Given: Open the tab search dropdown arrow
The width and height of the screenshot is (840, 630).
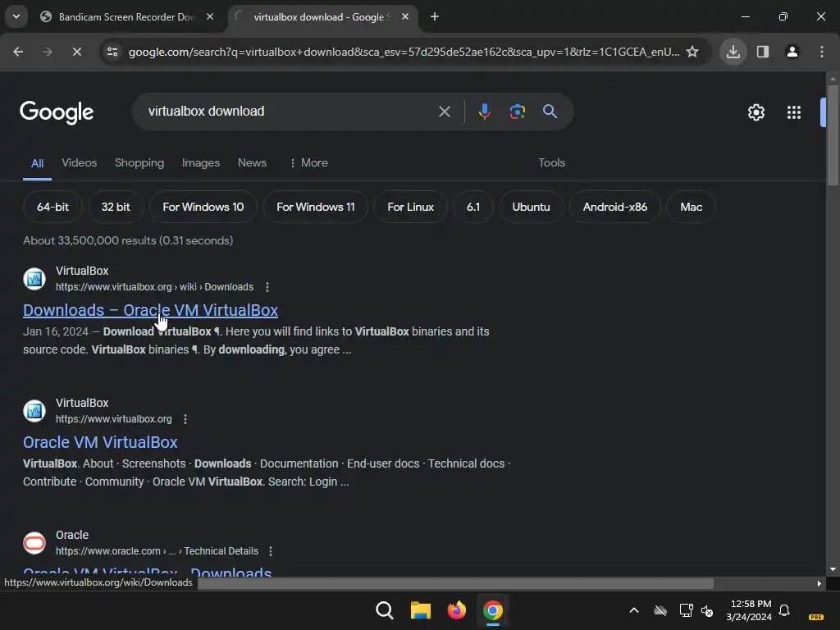Looking at the screenshot, I should pyautogui.click(x=16, y=16).
